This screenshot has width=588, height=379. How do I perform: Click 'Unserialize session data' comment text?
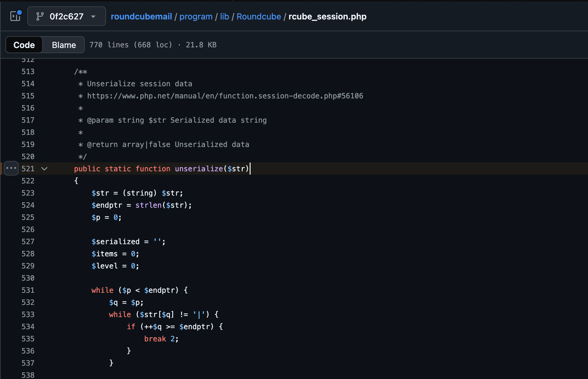pyautogui.click(x=140, y=84)
